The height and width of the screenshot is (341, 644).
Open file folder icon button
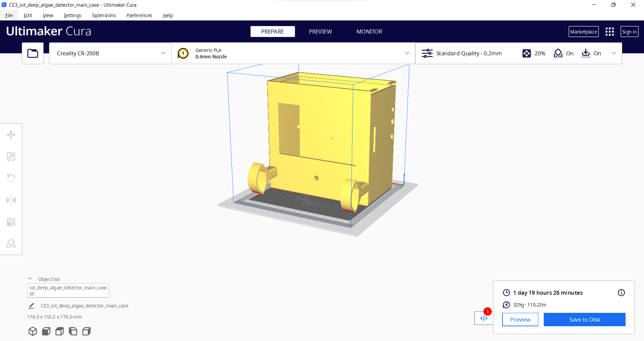(x=33, y=53)
